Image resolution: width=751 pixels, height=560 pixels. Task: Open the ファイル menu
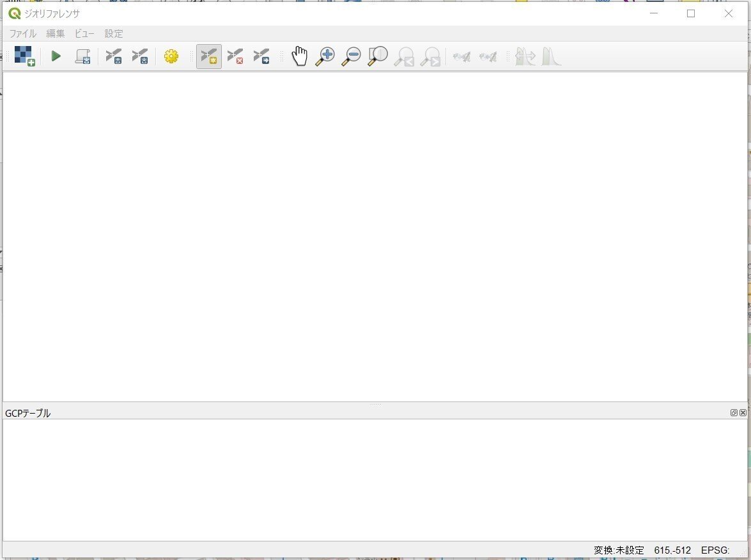(23, 33)
